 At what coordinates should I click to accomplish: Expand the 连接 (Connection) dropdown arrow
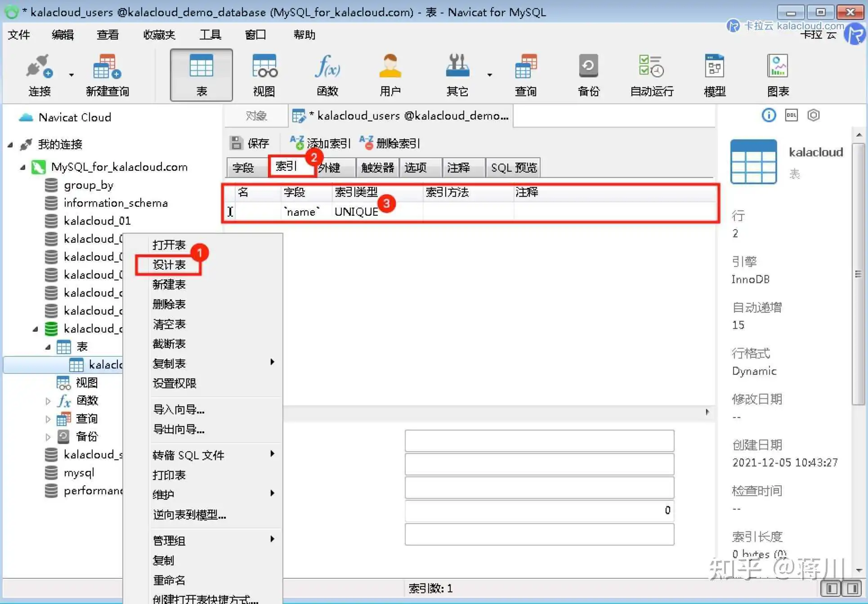point(71,75)
